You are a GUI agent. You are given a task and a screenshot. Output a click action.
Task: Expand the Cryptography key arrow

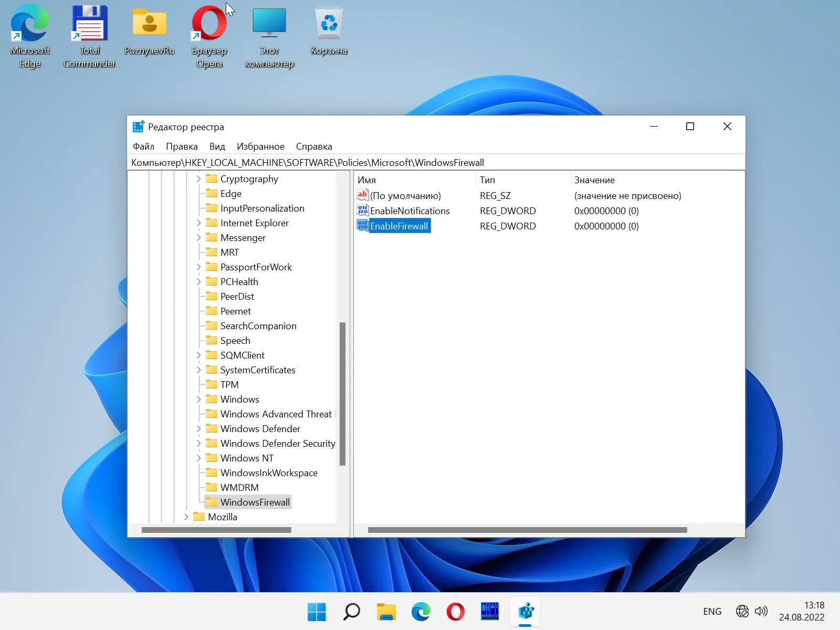coord(198,179)
